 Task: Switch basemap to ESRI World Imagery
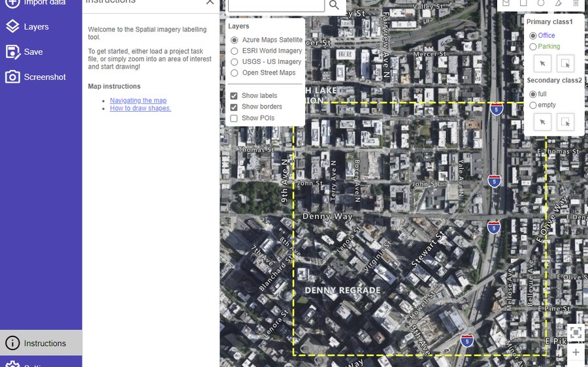[x=235, y=50]
